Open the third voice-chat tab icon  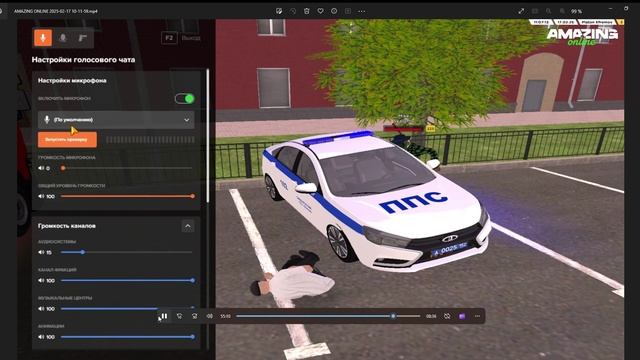pyautogui.click(x=82, y=38)
